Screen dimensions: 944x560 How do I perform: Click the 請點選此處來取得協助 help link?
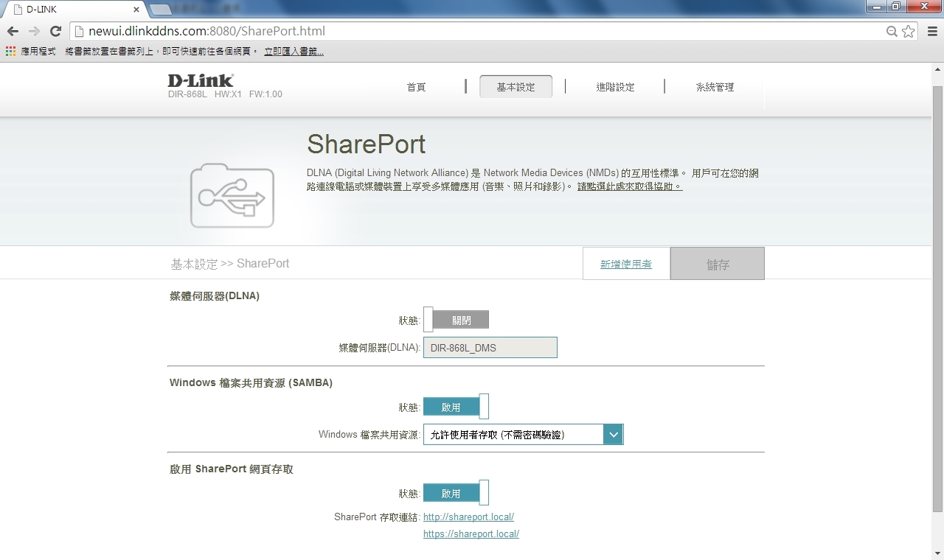click(x=630, y=186)
